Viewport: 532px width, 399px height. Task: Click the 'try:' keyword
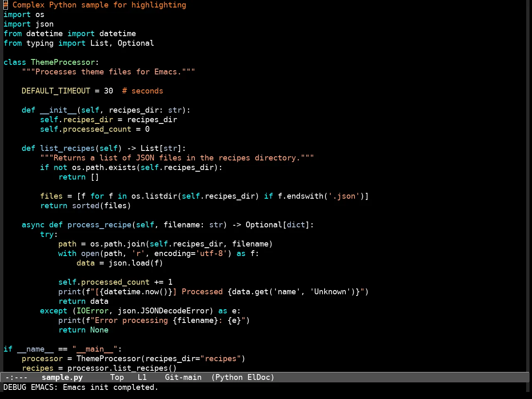coord(49,234)
